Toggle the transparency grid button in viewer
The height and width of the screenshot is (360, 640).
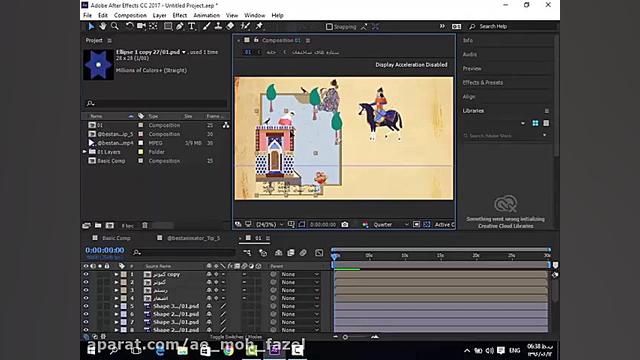pyautogui.click(x=427, y=224)
